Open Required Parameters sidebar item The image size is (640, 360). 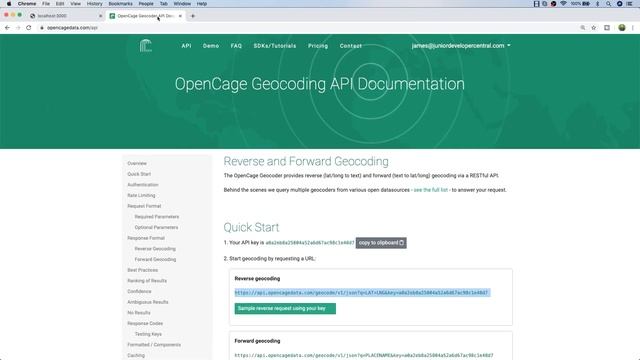[157, 216]
